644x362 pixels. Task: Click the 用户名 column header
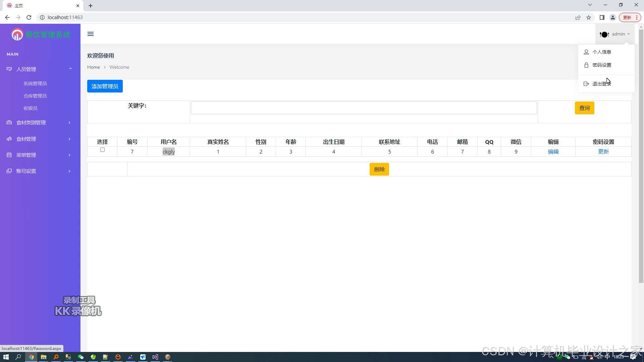[169, 142]
